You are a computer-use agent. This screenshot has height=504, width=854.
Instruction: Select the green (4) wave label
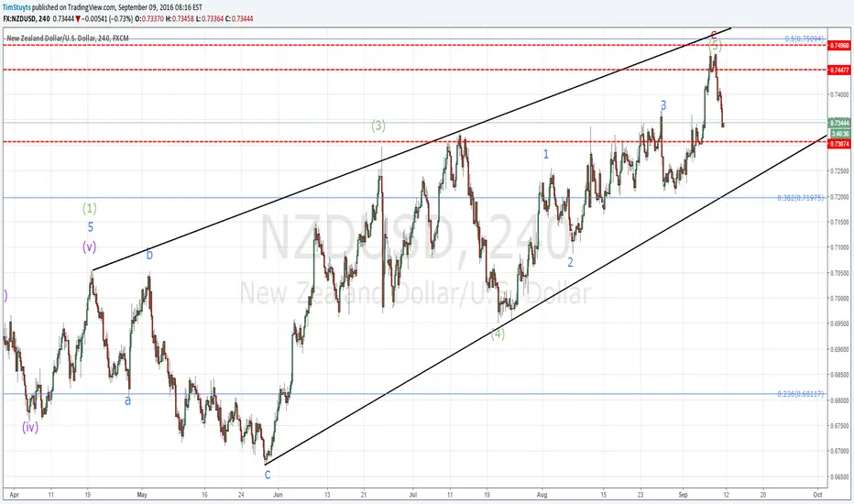498,334
